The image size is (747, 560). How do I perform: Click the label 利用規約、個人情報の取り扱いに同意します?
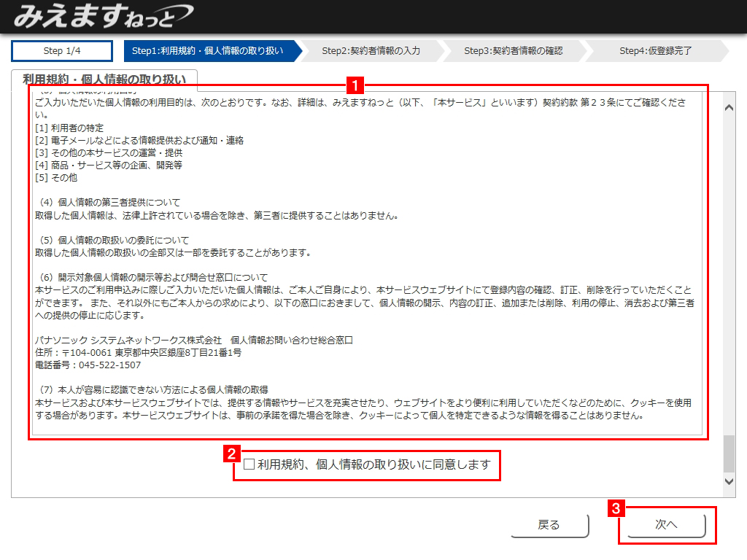point(373,464)
